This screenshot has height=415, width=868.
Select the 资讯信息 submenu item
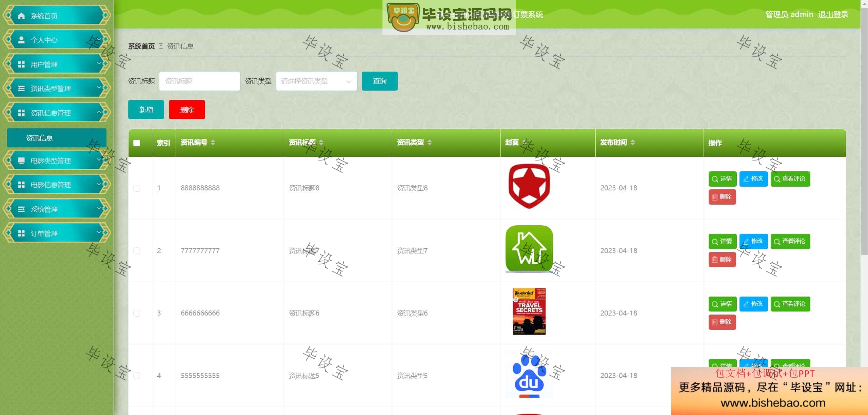coord(57,138)
